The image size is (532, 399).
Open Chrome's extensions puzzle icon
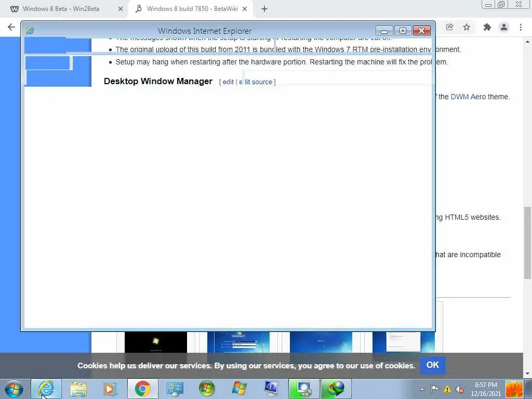pyautogui.click(x=487, y=27)
